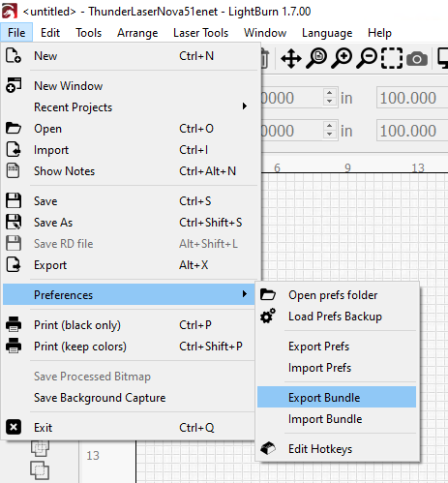Choose Export Bundle
This screenshot has width=448, height=483.
tap(337, 397)
